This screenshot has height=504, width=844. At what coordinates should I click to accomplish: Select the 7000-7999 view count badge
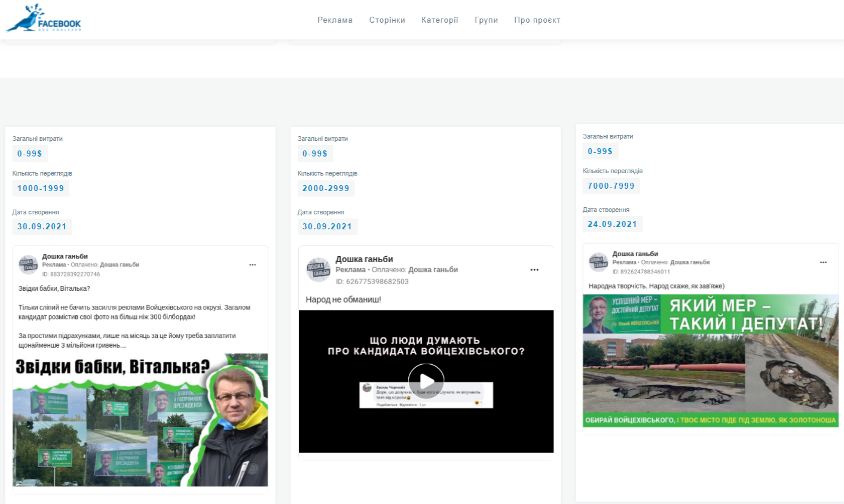[611, 186]
